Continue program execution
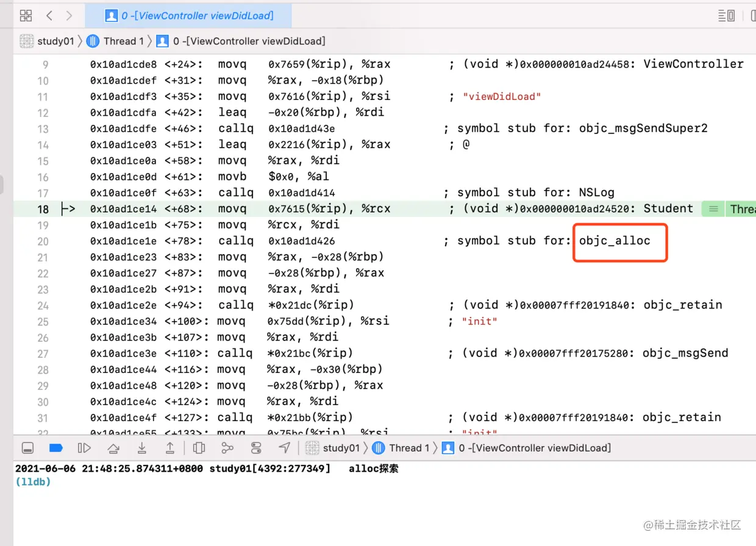Image resolution: width=756 pixels, height=546 pixels. tap(84, 448)
